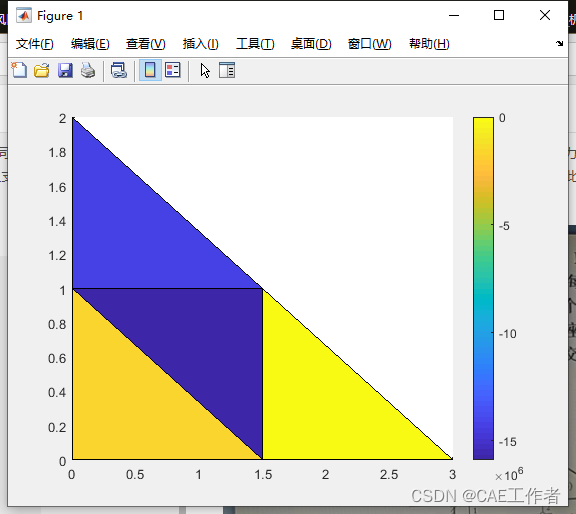Click the dock figure arrow at menu bar right
The height and width of the screenshot is (514, 576).
click(x=559, y=44)
